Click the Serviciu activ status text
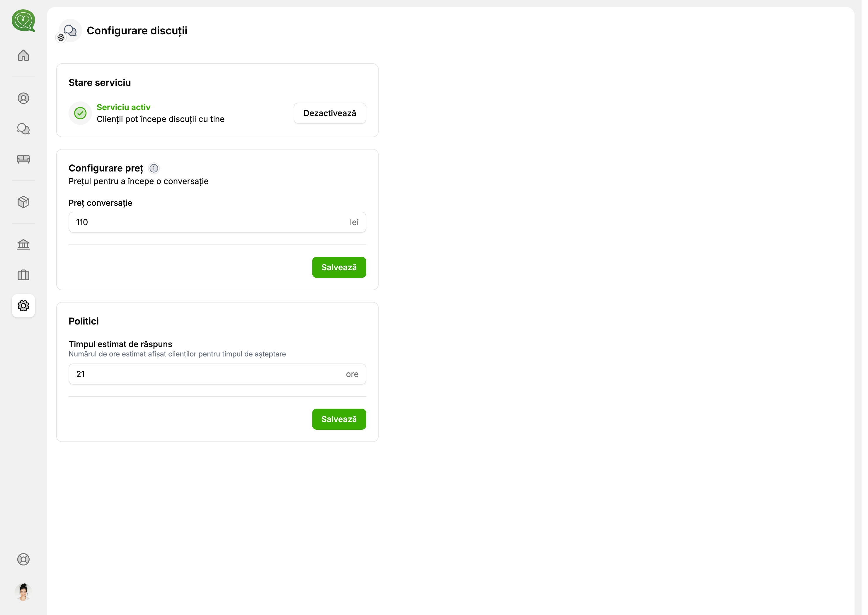 click(x=123, y=108)
